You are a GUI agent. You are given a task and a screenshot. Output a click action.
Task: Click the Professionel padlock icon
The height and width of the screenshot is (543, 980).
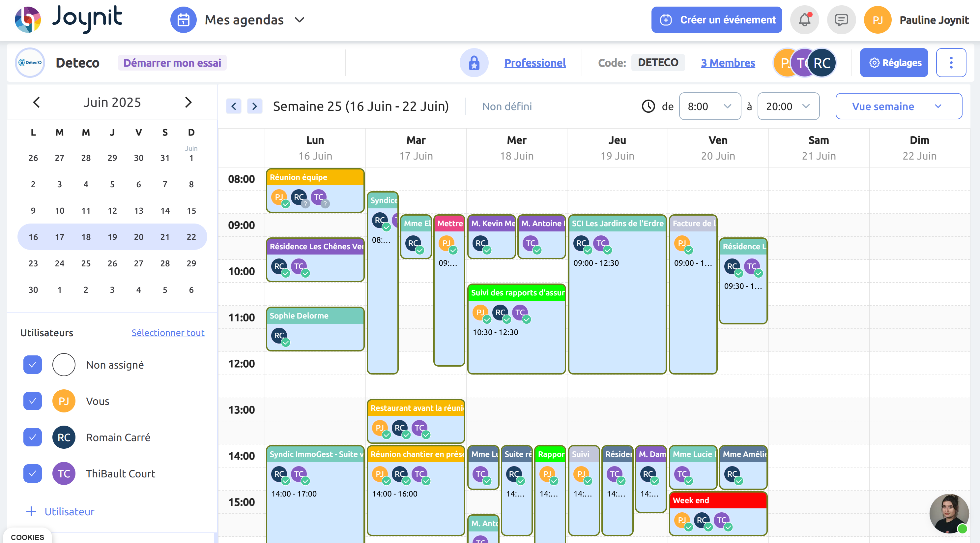474,63
